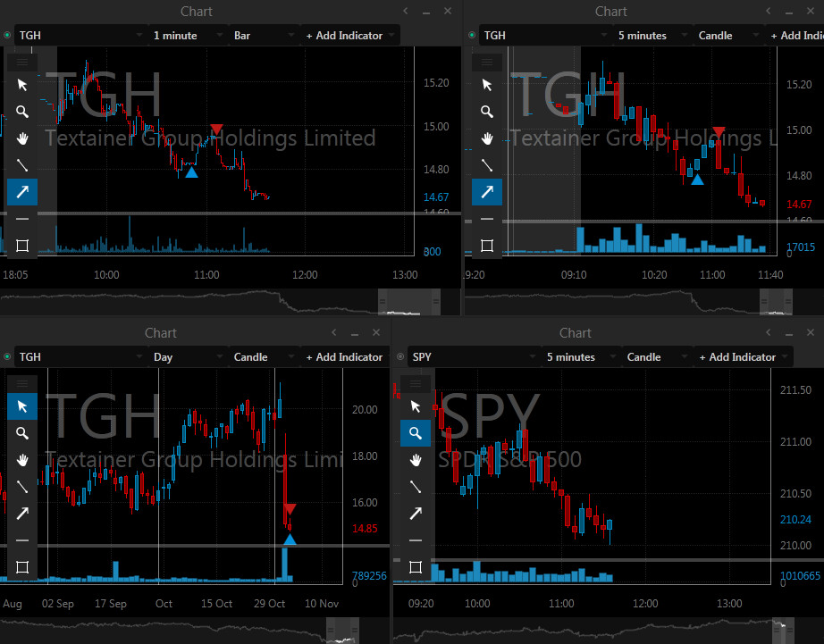The height and width of the screenshot is (644, 824).
Task: Select the arrow tool in TGH Day chart
Action: coord(22,514)
